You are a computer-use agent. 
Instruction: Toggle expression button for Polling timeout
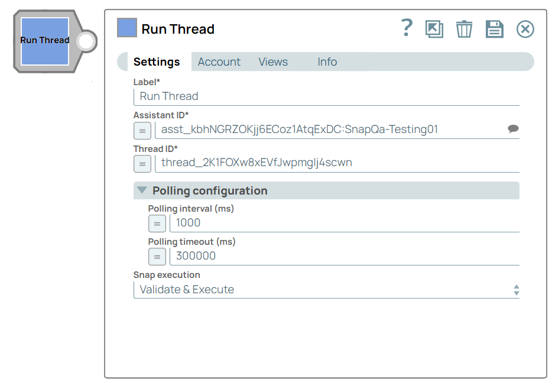[157, 257]
